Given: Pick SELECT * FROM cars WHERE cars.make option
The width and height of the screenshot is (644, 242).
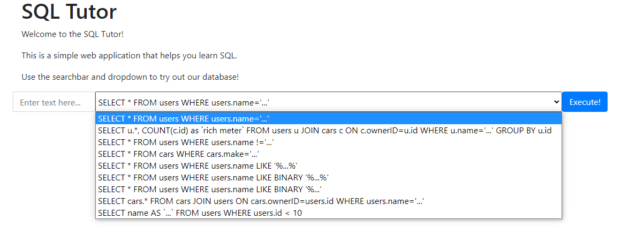Looking at the screenshot, I should [x=329, y=154].
